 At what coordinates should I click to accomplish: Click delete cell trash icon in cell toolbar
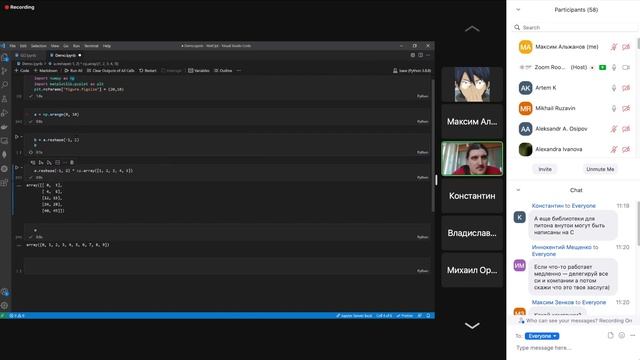pyautogui.click(x=72, y=162)
